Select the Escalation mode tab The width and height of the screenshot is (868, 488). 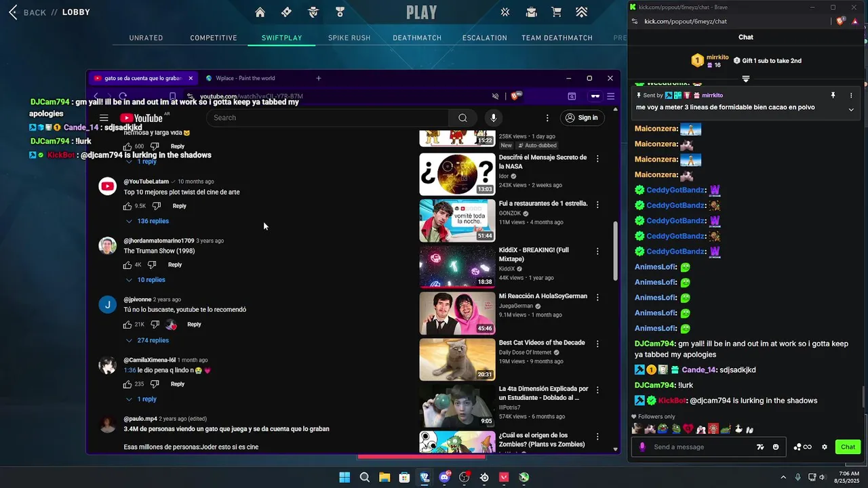(485, 38)
